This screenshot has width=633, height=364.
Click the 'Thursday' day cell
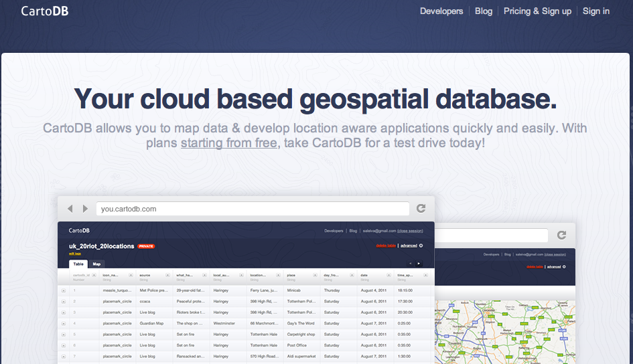click(x=332, y=290)
